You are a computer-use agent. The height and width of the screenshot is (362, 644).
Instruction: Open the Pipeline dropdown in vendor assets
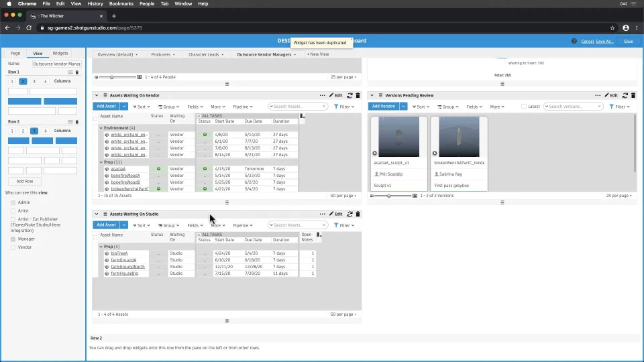(242, 107)
